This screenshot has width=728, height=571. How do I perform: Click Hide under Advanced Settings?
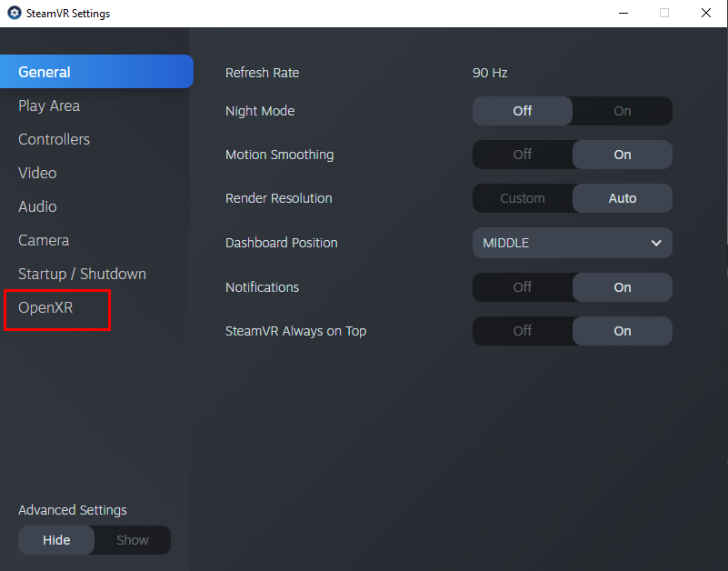56,540
